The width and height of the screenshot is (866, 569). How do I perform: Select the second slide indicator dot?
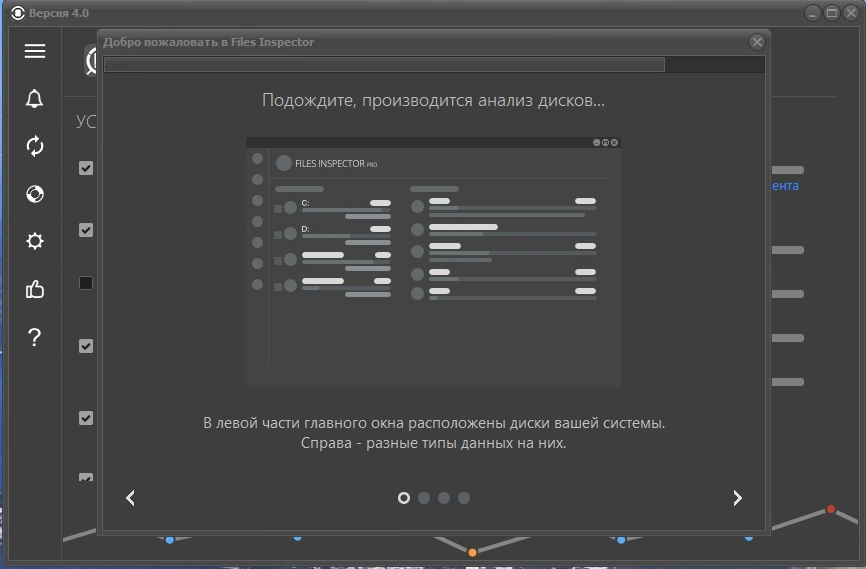pos(424,498)
